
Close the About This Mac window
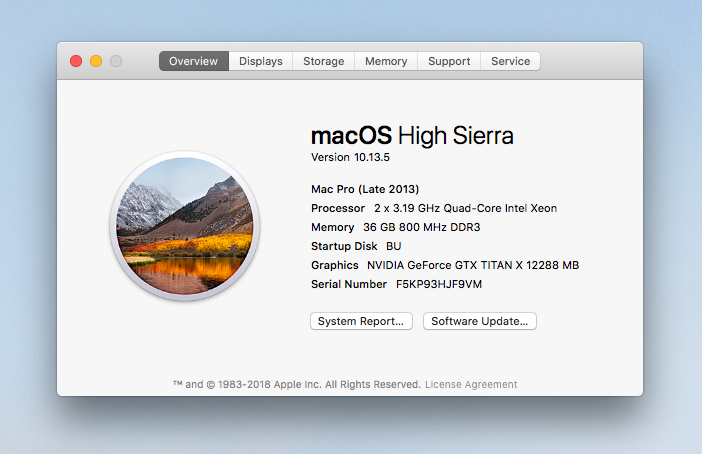point(76,61)
